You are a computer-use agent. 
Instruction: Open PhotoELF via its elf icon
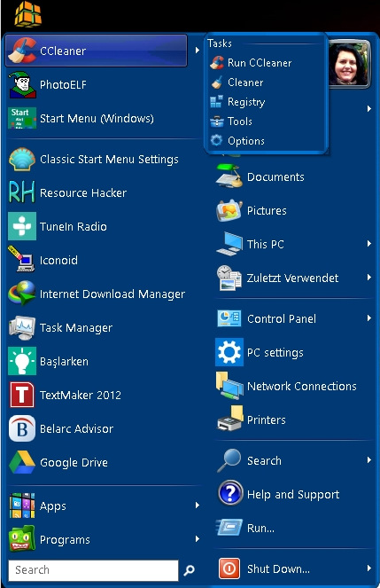(x=22, y=84)
